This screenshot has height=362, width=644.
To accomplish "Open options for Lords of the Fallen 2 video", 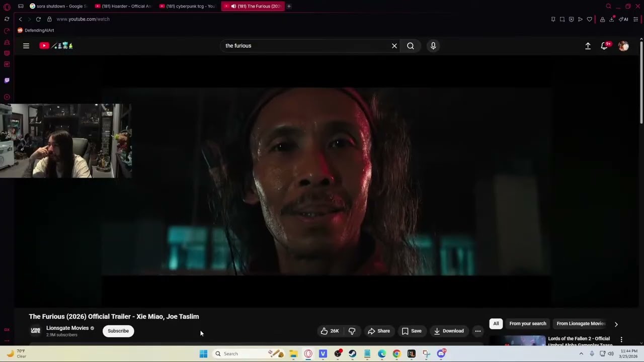I will (x=621, y=340).
